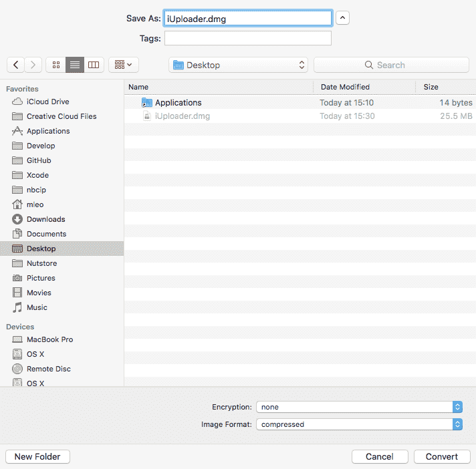Click the Tags input field
Viewport: 476px width, 469px height.
pos(248,39)
